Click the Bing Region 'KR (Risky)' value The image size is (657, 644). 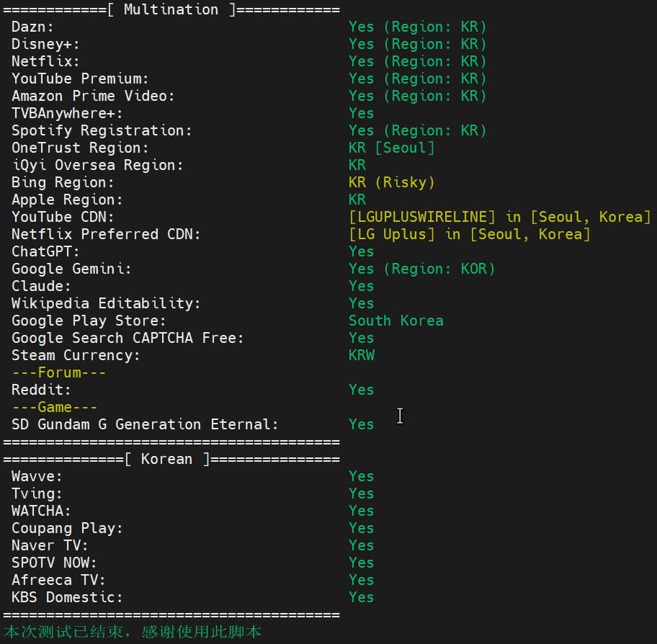click(x=391, y=182)
